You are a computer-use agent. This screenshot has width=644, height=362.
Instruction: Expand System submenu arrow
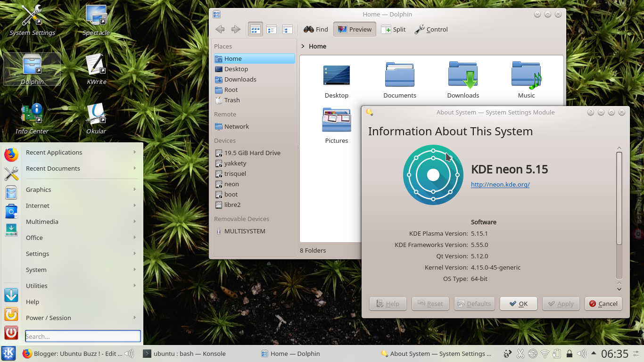click(135, 270)
